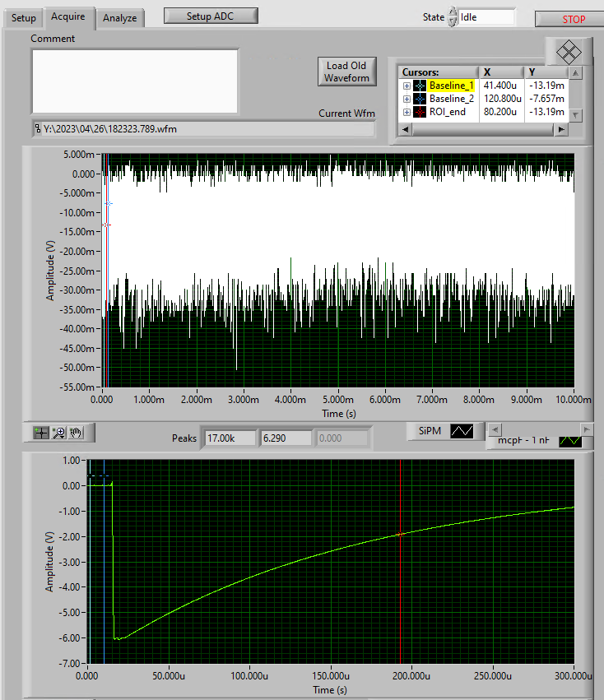Viewport: 604px width, 700px height.
Task: Switch to the Setup tab
Action: [x=24, y=18]
